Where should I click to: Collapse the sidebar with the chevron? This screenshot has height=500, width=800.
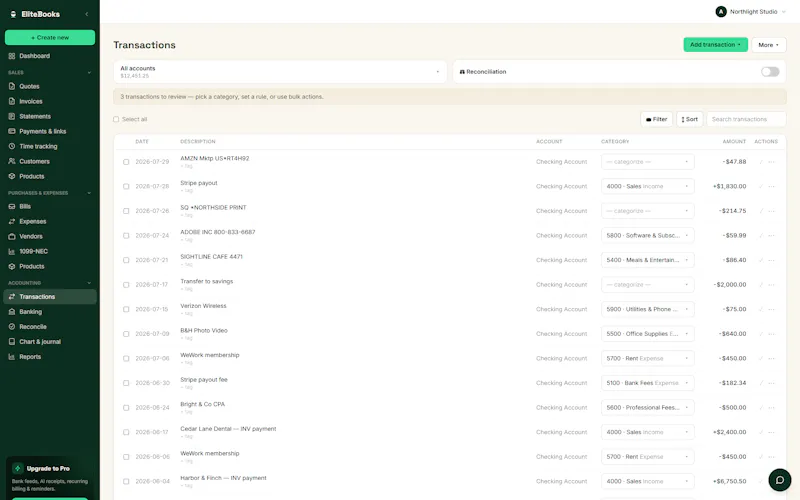(87, 14)
